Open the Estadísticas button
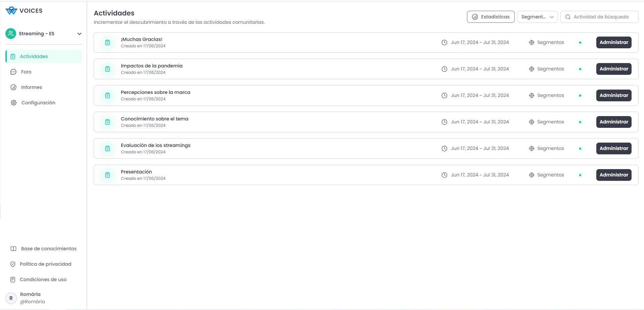This screenshot has width=644, height=310. point(490,17)
